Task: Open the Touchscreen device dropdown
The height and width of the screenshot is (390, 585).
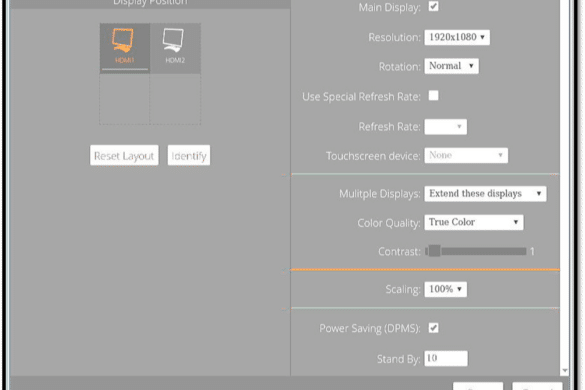Action: (x=466, y=155)
